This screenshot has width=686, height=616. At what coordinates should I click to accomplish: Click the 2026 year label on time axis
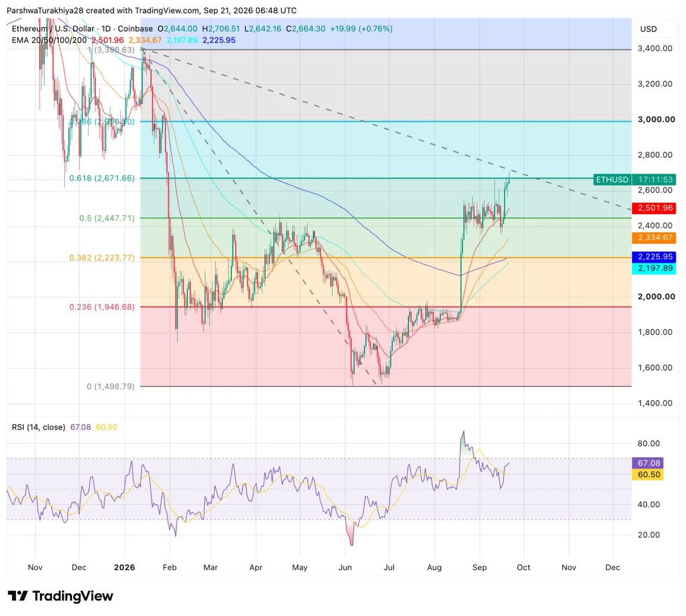pos(124,567)
